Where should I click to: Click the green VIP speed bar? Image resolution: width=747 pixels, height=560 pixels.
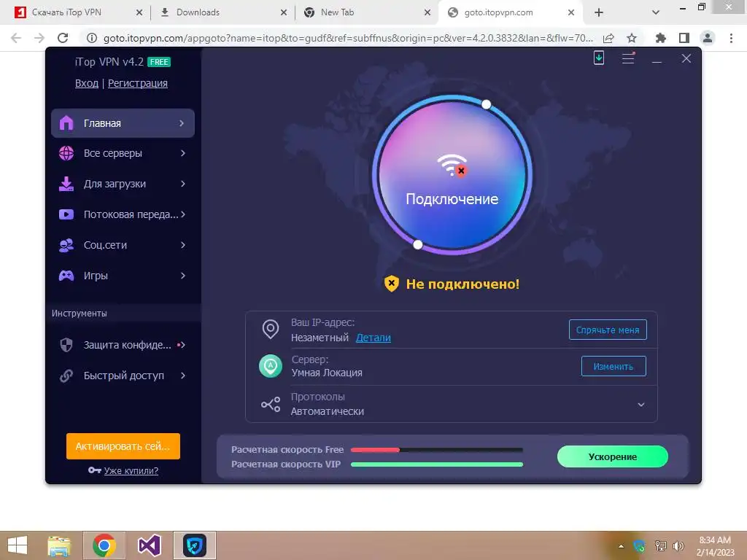coord(437,464)
